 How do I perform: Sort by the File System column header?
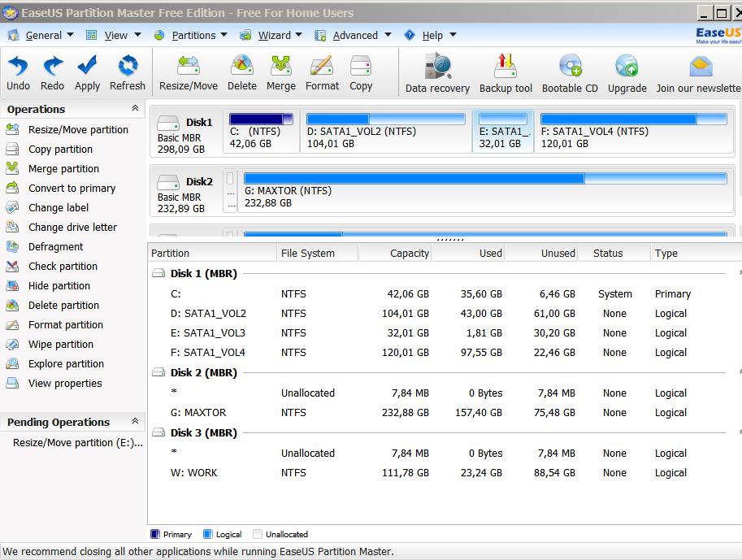(318, 254)
